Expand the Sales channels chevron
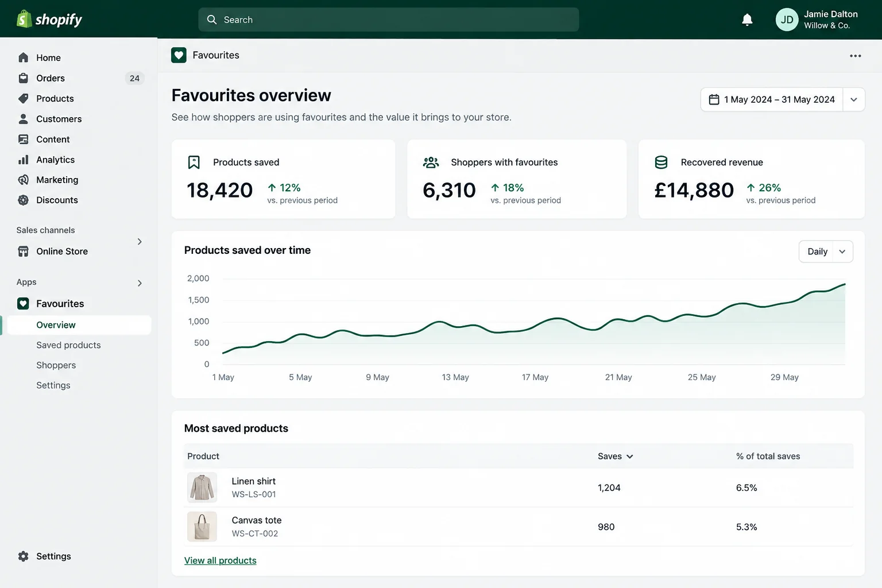 (x=140, y=242)
